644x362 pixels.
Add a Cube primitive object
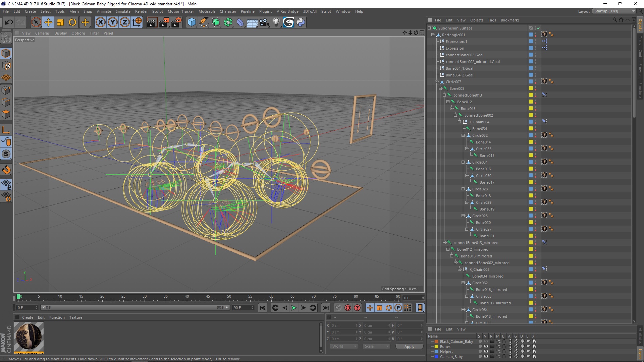pos(192,22)
